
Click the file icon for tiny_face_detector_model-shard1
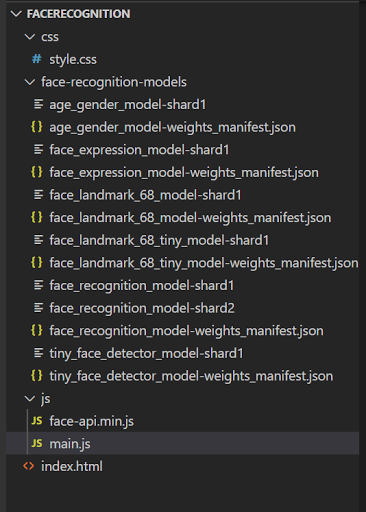[x=38, y=353]
